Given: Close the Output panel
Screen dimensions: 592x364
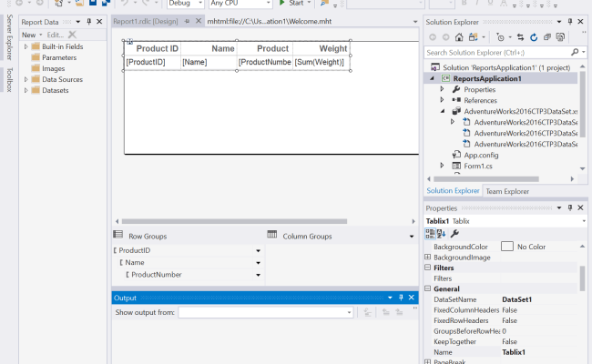Looking at the screenshot, I should coord(411,298).
